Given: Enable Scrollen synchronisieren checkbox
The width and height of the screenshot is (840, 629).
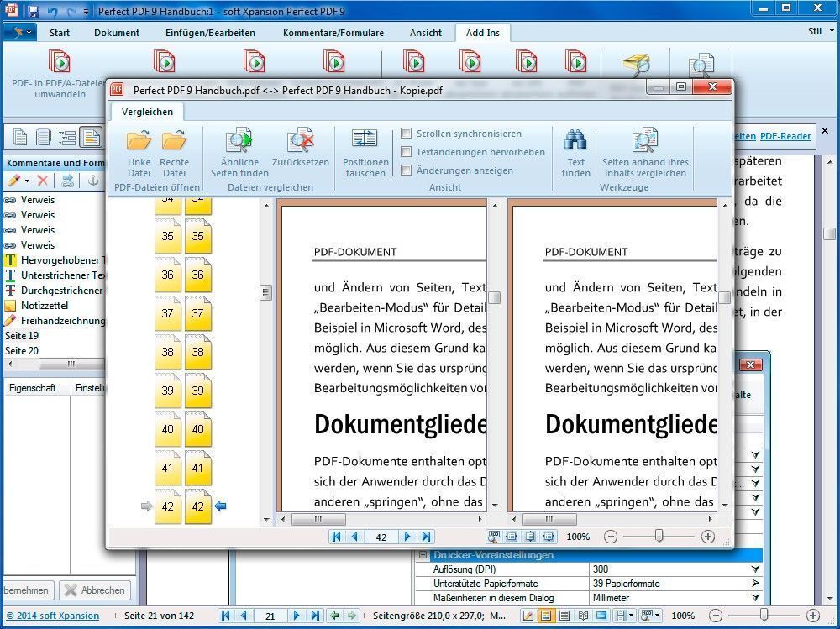Looking at the screenshot, I should pyautogui.click(x=407, y=134).
